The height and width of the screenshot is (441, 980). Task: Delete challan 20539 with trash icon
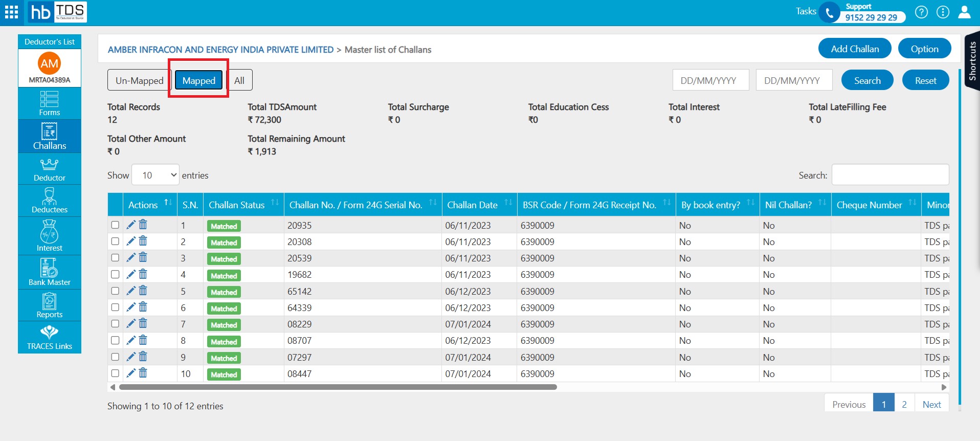143,257
